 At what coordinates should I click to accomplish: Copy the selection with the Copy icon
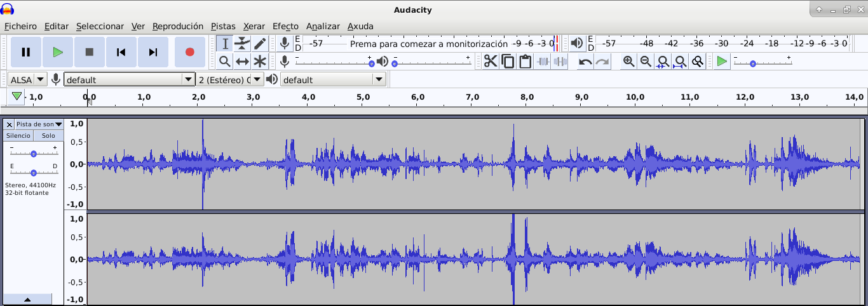(508, 61)
